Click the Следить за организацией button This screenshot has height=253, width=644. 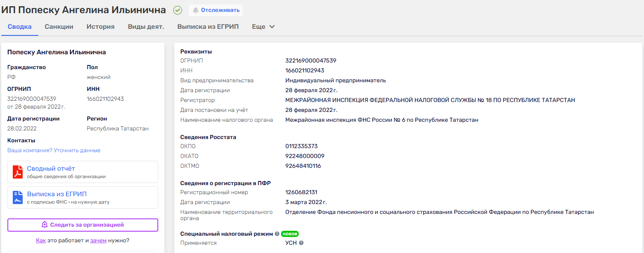(x=82, y=225)
